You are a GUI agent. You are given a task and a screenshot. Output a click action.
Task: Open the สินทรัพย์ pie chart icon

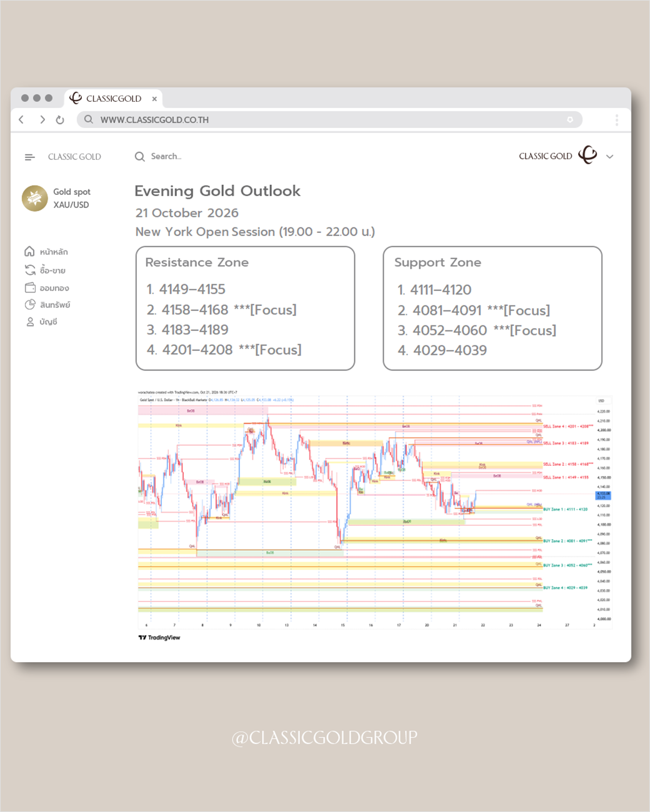(30, 305)
